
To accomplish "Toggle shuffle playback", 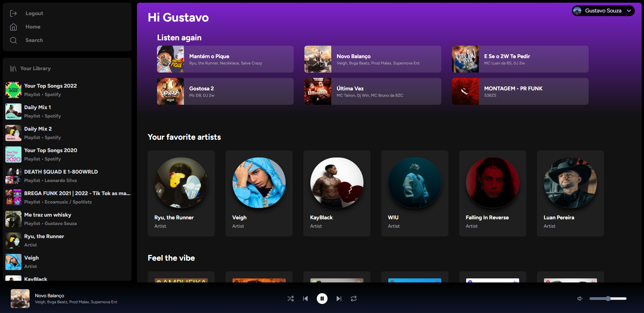I will click(291, 299).
